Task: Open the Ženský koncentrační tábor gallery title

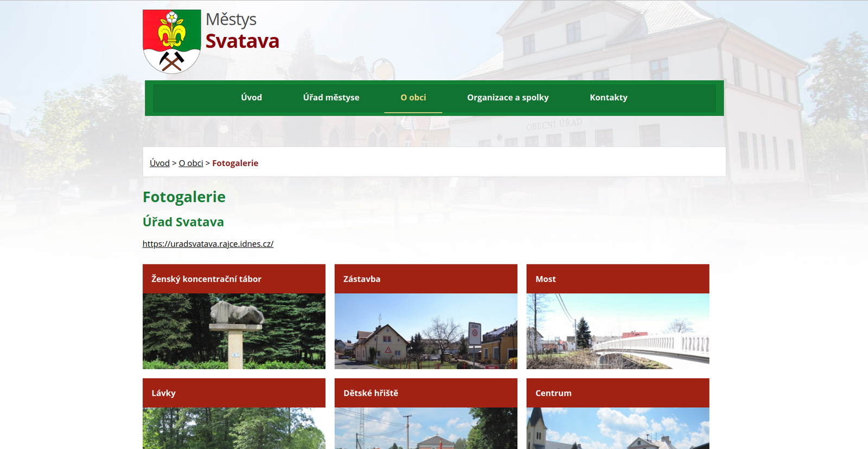Action: click(206, 279)
